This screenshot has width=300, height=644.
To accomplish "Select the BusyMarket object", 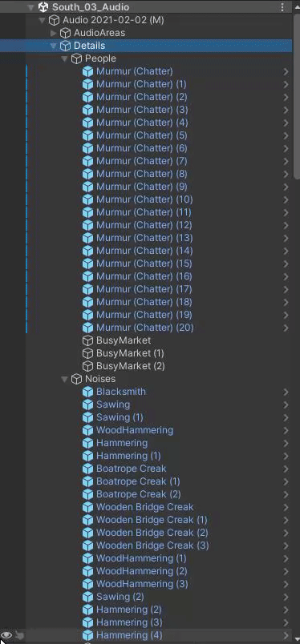I will pos(124,340).
